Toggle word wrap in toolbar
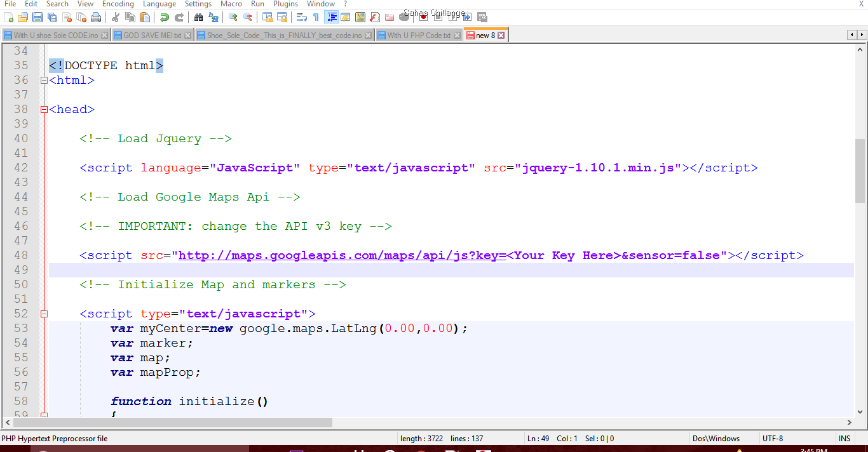This screenshot has height=452, width=868. click(301, 17)
